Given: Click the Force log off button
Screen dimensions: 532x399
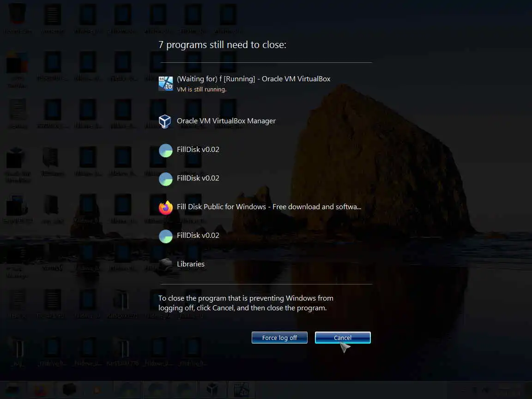Looking at the screenshot, I should click(279, 338).
